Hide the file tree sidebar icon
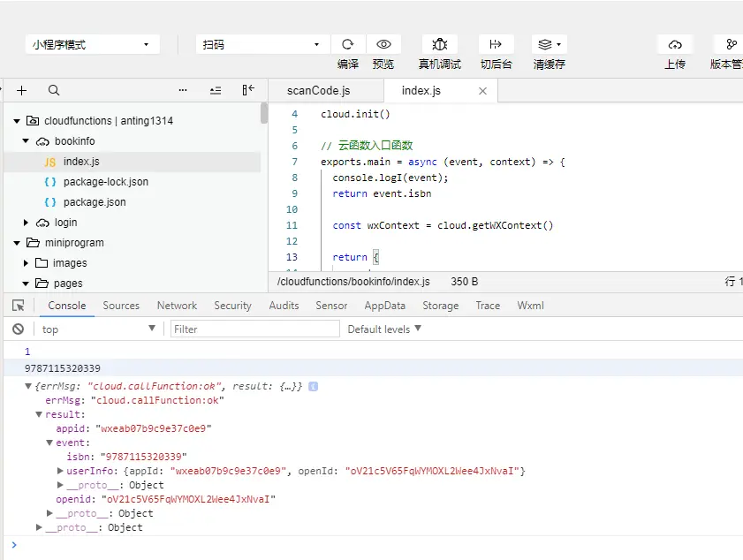 click(248, 90)
